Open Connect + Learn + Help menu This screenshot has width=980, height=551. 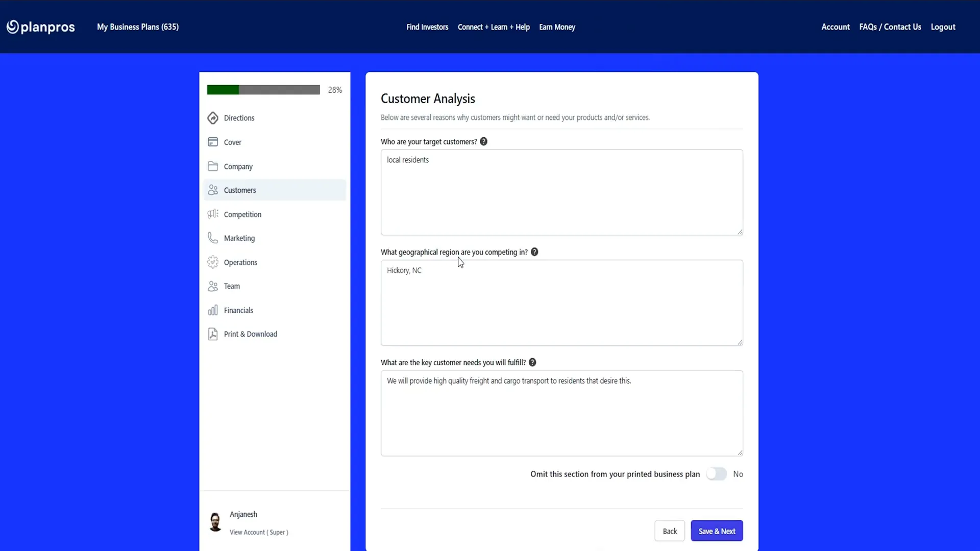pos(494,27)
